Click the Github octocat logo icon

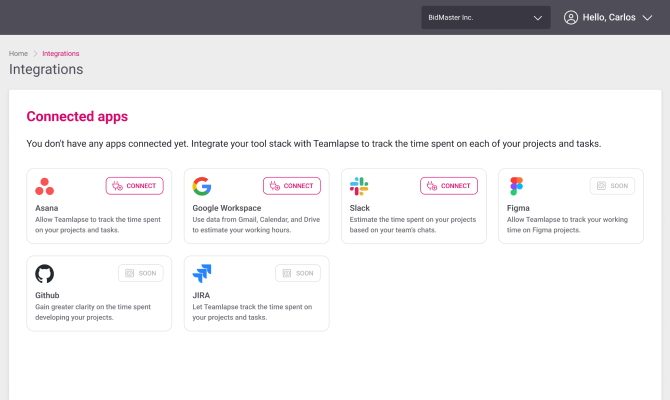point(44,274)
